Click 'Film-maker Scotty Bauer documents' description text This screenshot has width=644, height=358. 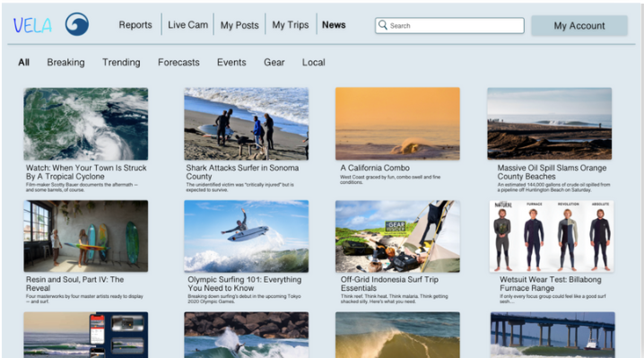[x=82, y=187]
